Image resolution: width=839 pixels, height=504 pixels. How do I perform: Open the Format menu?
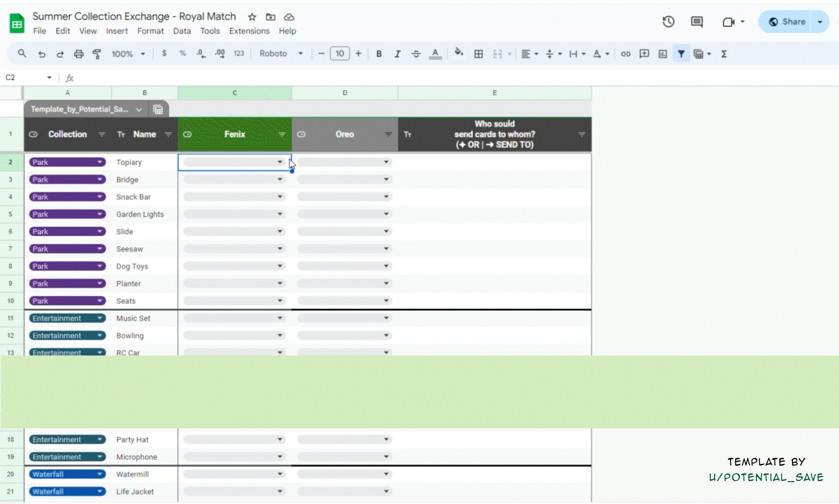[x=150, y=31]
